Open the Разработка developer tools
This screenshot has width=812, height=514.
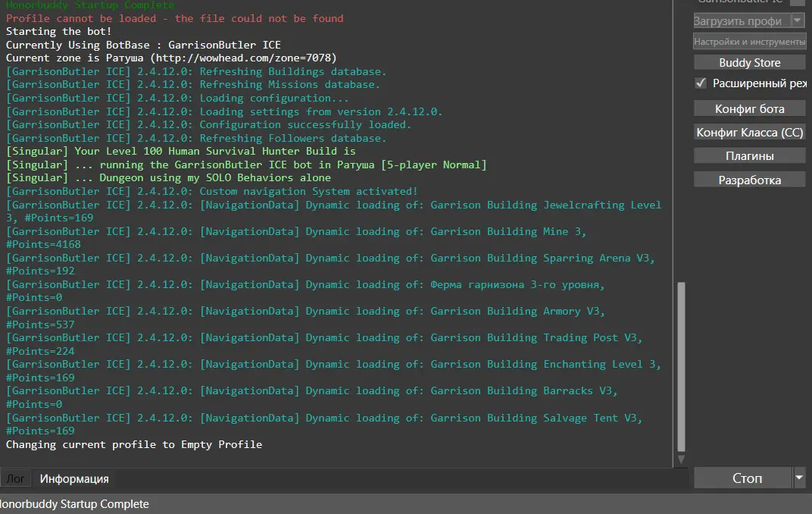[x=749, y=180]
